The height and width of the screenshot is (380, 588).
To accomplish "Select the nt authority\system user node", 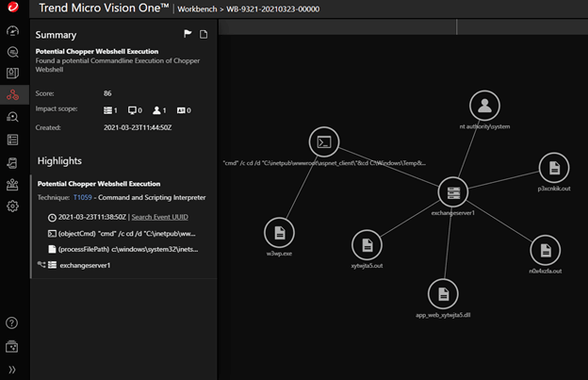I will pos(483,105).
